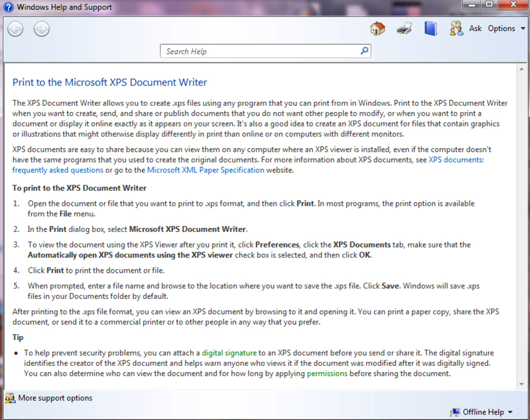Image resolution: width=530 pixels, height=420 pixels.
Task: Open Microsoft XML Paper Specification link
Action: [206, 170]
